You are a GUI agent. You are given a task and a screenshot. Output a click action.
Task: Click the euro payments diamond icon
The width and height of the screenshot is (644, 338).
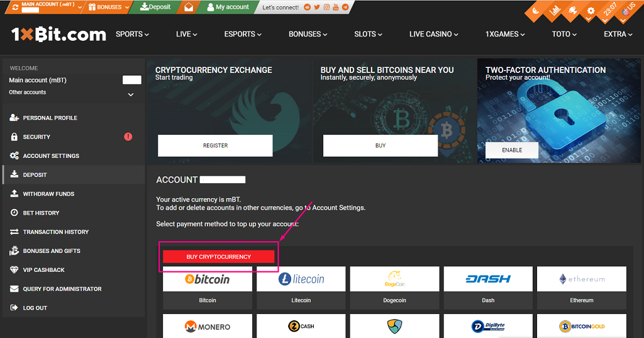(536, 11)
